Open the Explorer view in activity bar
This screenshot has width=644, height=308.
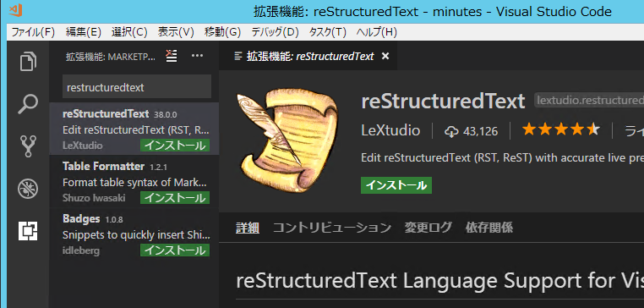point(28,61)
